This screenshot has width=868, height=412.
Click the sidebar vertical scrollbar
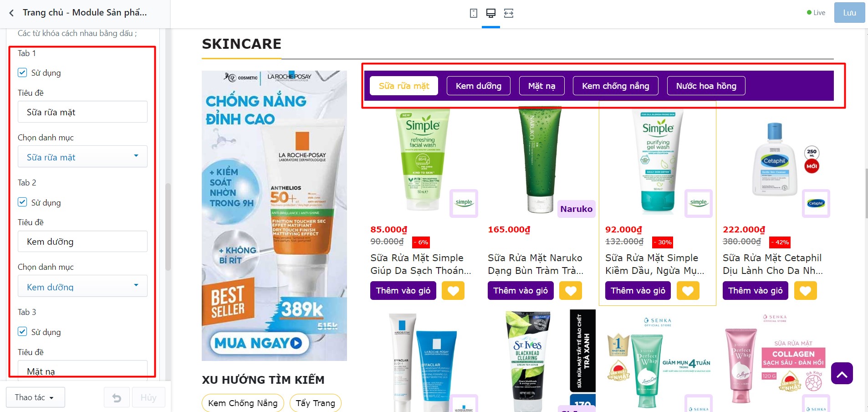click(x=168, y=227)
